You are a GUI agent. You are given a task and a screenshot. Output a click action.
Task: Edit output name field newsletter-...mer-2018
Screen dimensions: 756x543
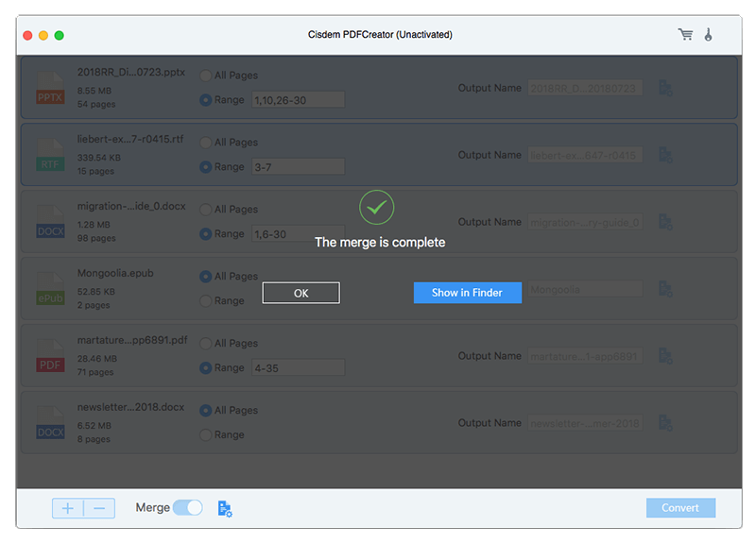click(585, 423)
